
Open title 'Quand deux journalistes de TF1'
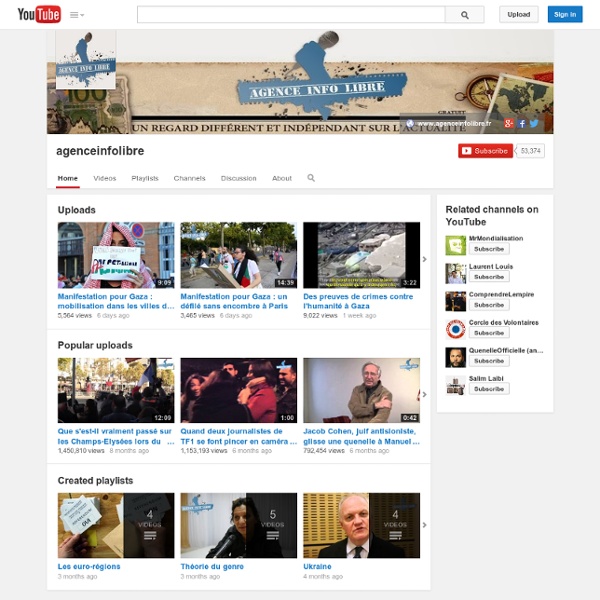point(238,436)
